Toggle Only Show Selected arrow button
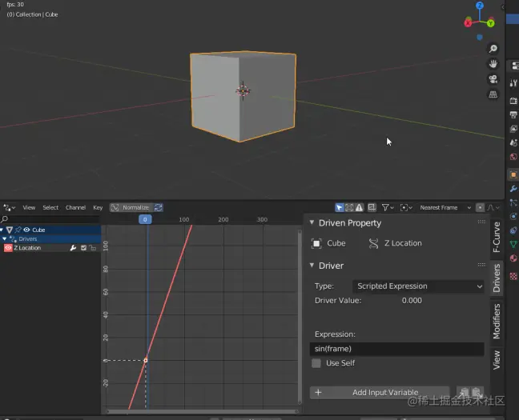The height and width of the screenshot is (420, 519). 340,207
